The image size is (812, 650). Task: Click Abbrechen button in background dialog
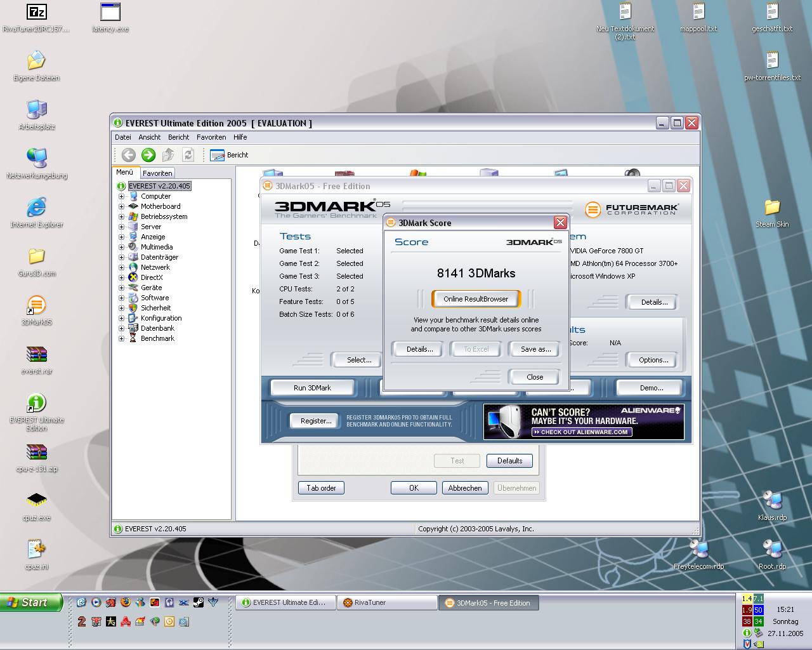tap(465, 488)
